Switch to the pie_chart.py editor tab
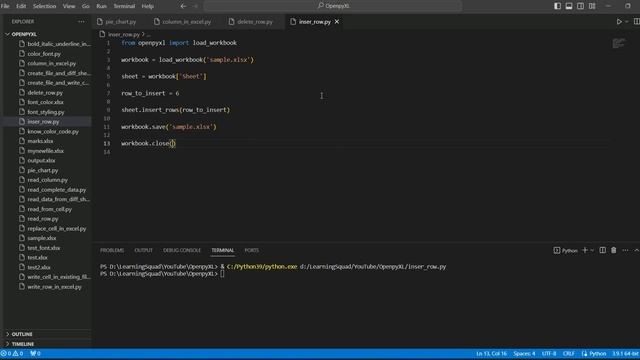Viewport: 640px width, 360px height. pos(120,22)
